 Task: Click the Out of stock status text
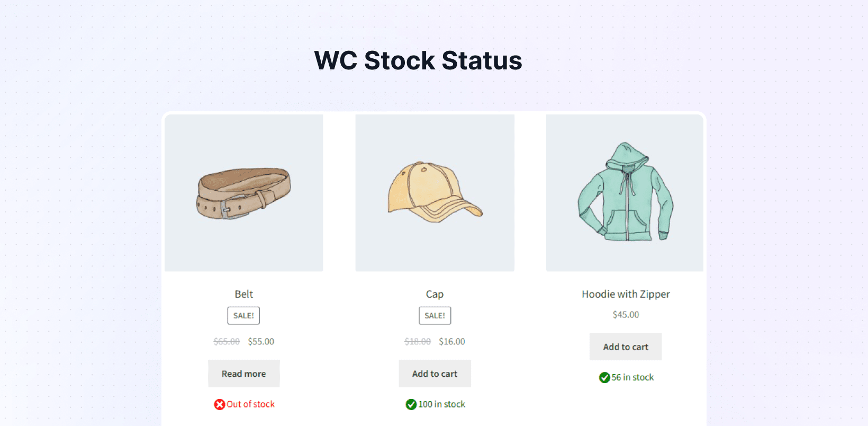251,404
